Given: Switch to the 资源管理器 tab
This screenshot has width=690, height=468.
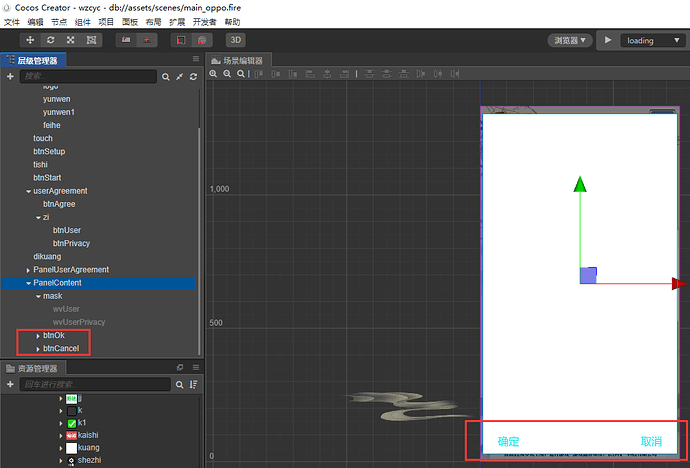Looking at the screenshot, I should point(33,368).
